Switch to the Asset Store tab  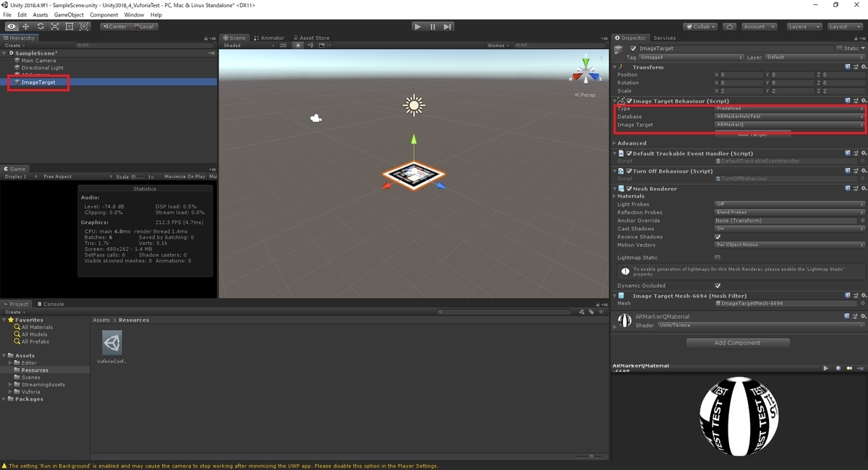[311, 38]
